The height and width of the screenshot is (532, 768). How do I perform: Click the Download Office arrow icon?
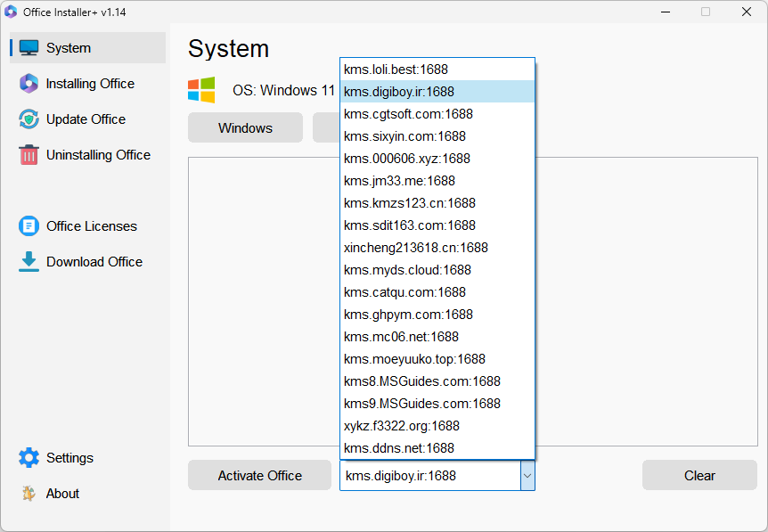coord(29,262)
